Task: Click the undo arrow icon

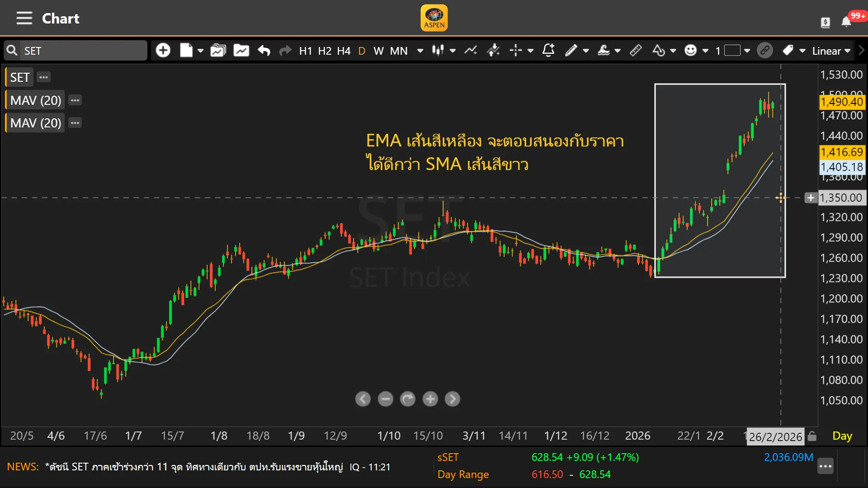Action: pyautogui.click(x=264, y=50)
